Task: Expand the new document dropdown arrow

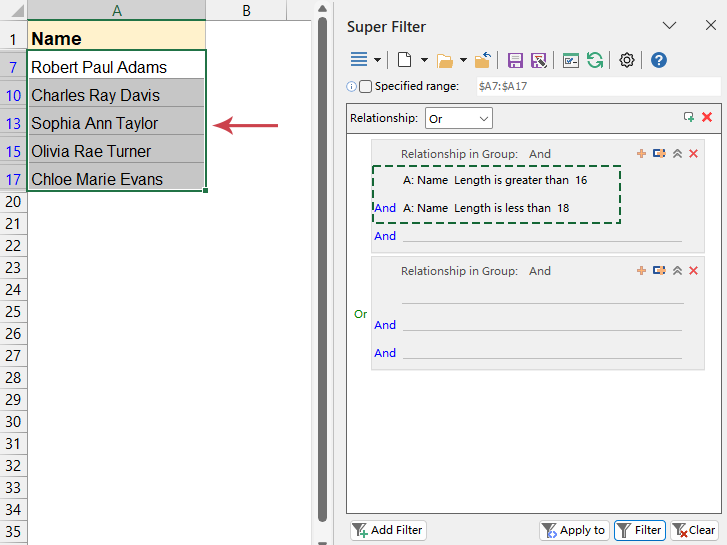Action: [424, 61]
